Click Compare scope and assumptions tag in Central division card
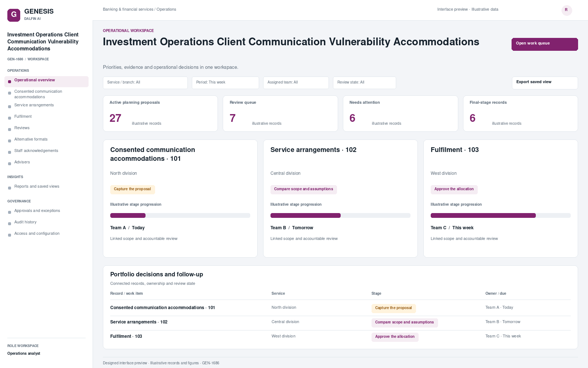Image resolution: width=588 pixels, height=368 pixels. (304, 189)
